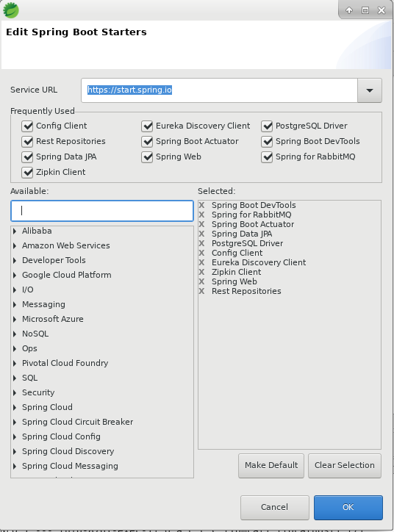
Task: Click the Make Default button
Action: (271, 466)
